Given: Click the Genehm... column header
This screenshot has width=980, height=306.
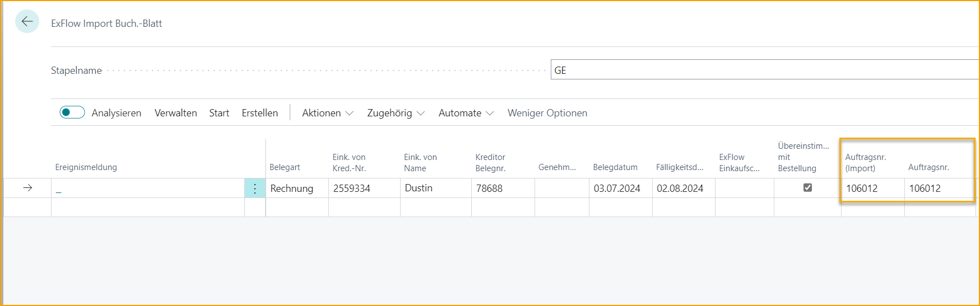Looking at the screenshot, I should [557, 167].
